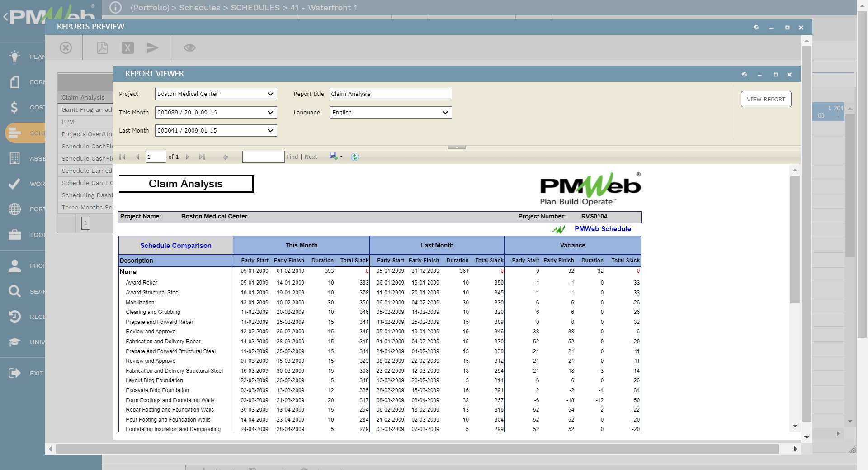Export the report to PDF

pos(102,47)
